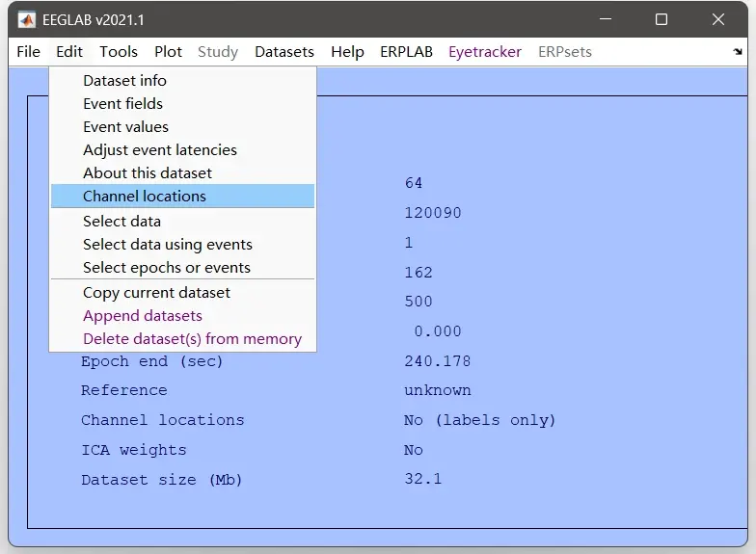Screen dimensions: 756x554
Task: Choose Select data using events
Action: pyautogui.click(x=183, y=245)
